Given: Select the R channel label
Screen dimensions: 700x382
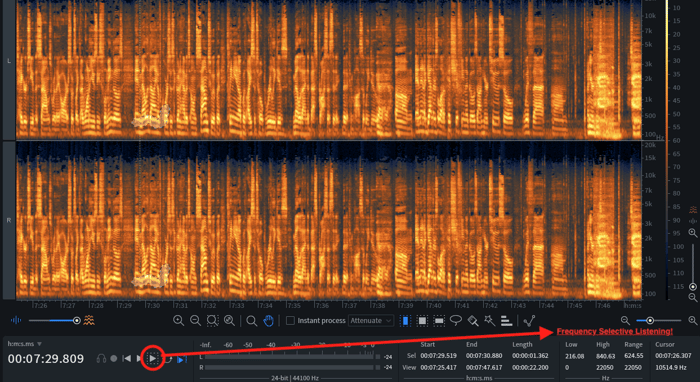Looking at the screenshot, I should (9, 220).
